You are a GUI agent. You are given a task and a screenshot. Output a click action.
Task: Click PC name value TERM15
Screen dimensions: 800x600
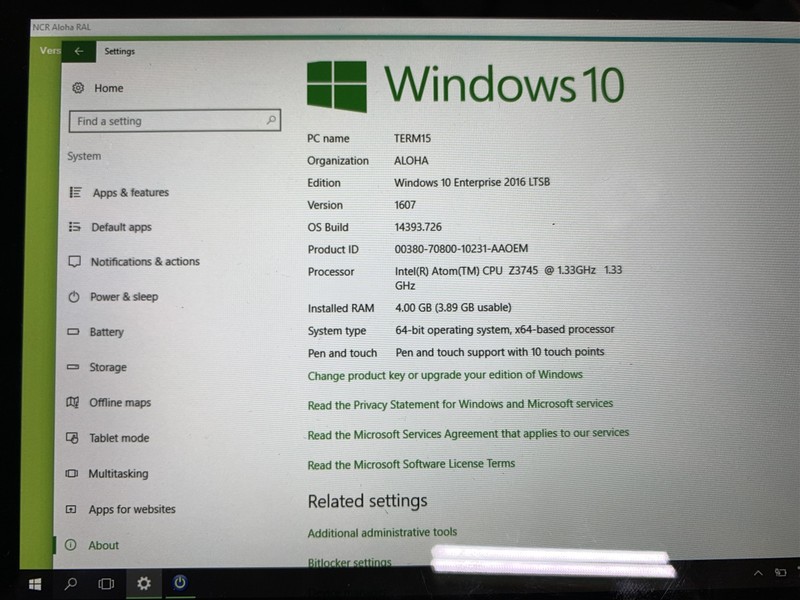coord(412,138)
